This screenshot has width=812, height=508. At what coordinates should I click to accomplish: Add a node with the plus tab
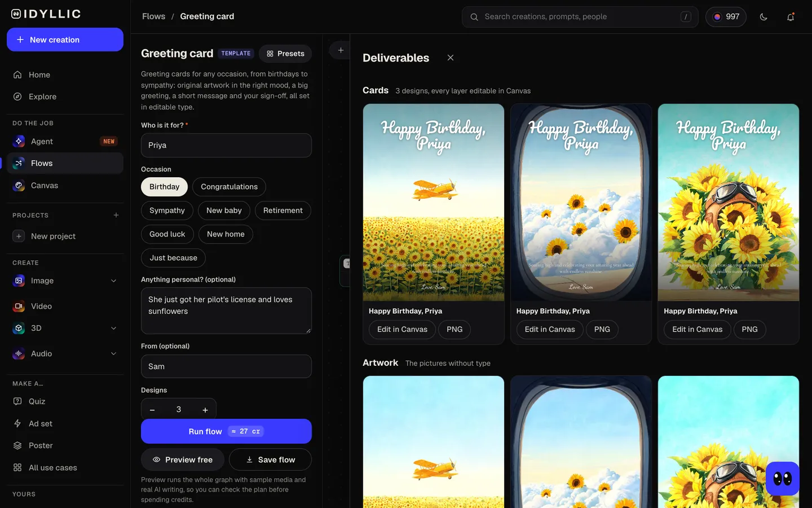341,50
